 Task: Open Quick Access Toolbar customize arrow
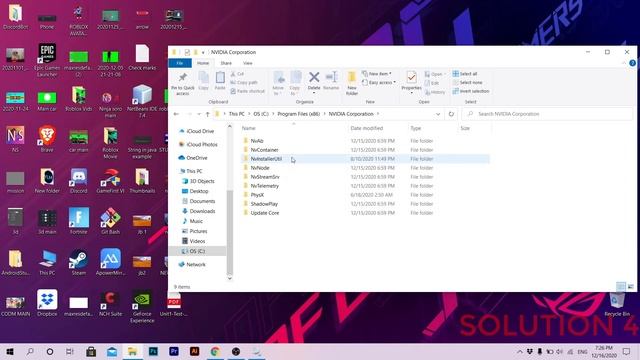(203, 52)
